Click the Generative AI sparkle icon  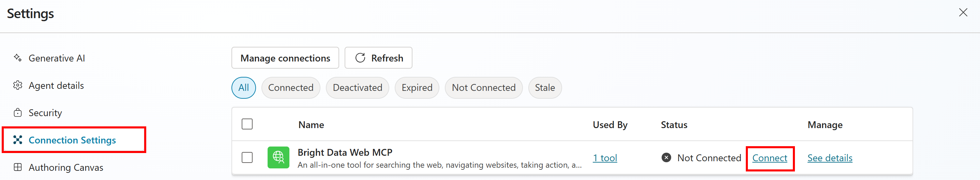[17, 58]
